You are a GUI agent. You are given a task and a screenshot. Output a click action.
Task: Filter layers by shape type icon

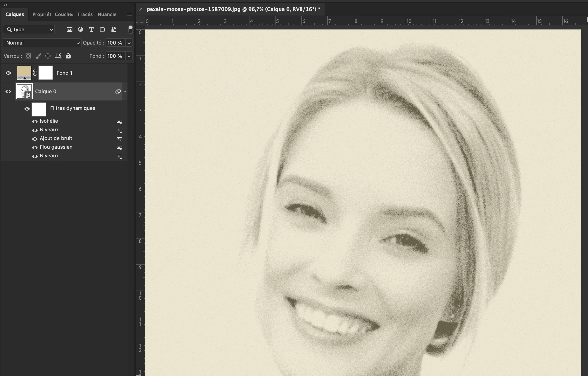103,29
